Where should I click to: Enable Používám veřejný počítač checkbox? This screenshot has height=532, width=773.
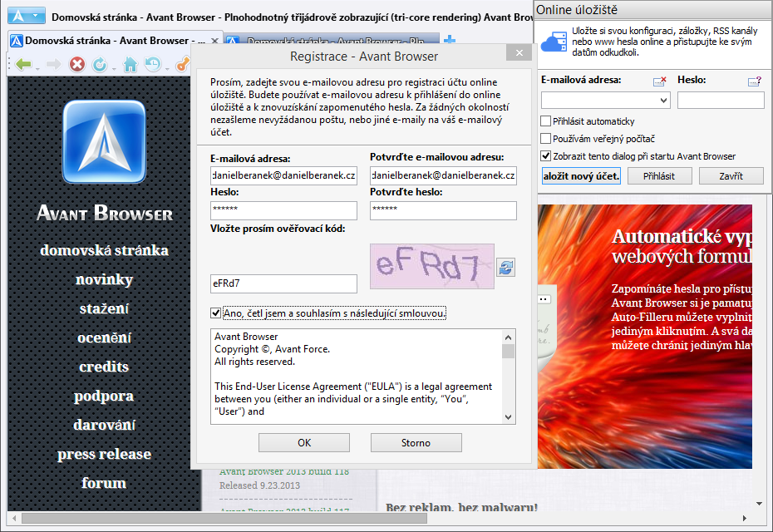pyautogui.click(x=546, y=139)
